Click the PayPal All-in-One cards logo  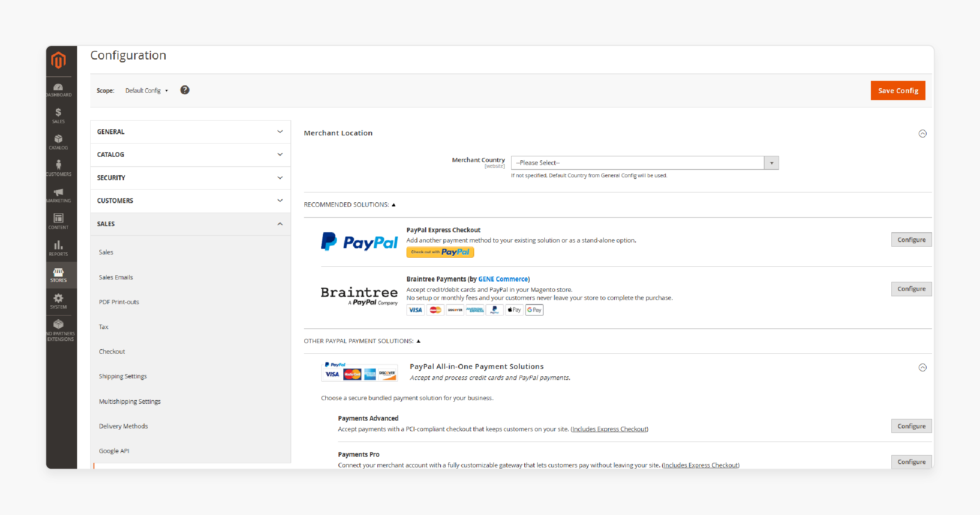pyautogui.click(x=359, y=371)
